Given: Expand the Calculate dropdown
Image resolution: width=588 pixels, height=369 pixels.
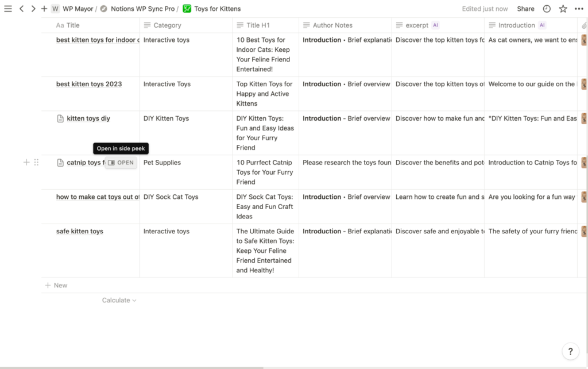Looking at the screenshot, I should [x=119, y=300].
